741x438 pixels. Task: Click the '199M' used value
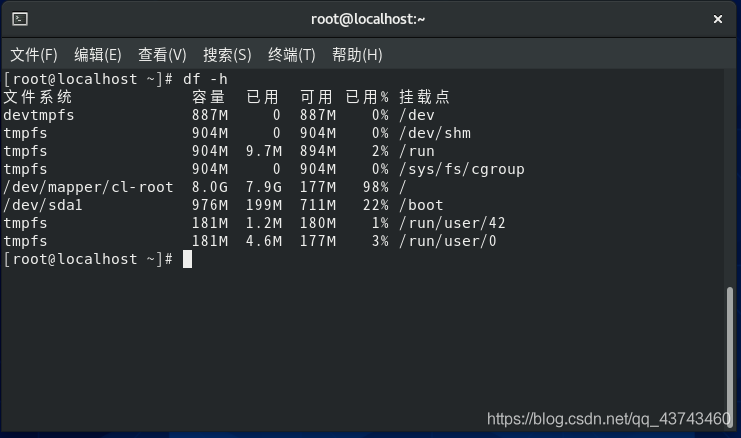pyautogui.click(x=264, y=205)
